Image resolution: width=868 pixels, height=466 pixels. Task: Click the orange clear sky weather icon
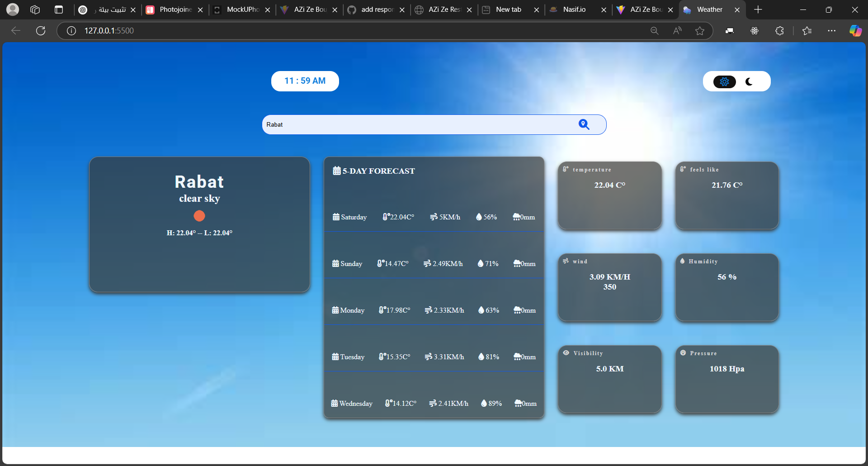199,216
